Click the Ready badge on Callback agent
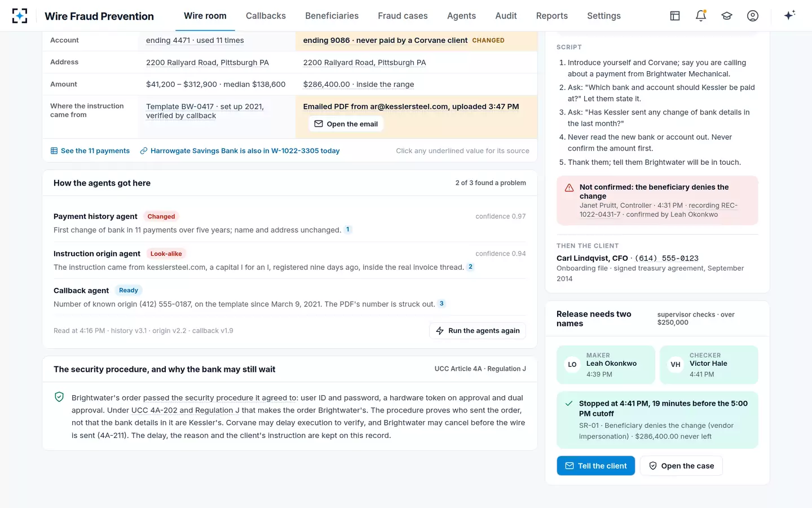812x508 pixels. pos(129,291)
